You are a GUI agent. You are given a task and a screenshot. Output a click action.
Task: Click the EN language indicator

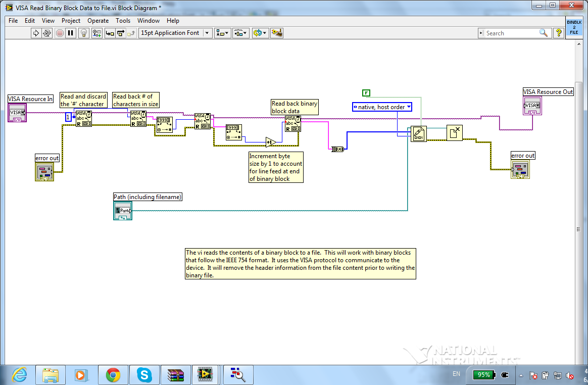pyautogui.click(x=456, y=374)
